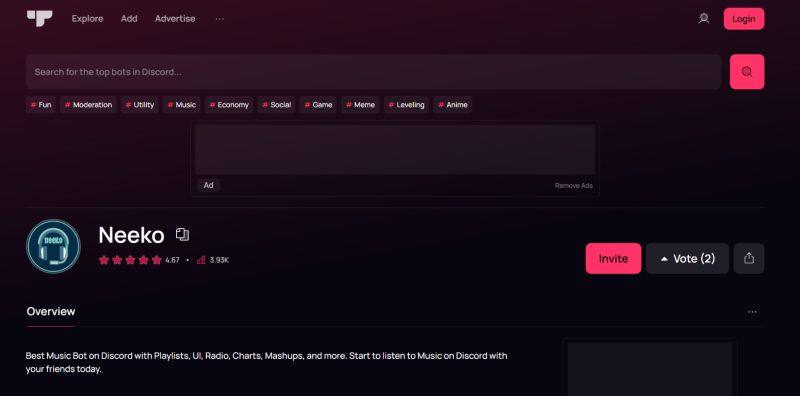This screenshot has height=396, width=800.
Task: Select the Utility tag
Action: [x=140, y=105]
